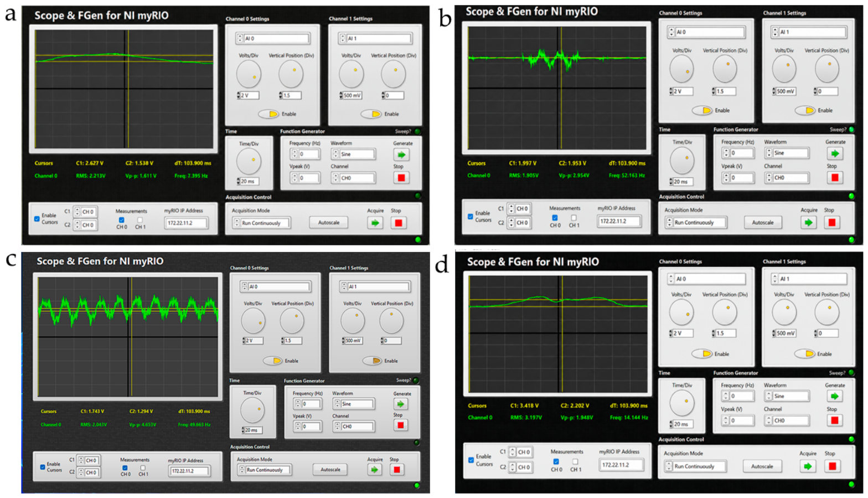
Task: Open AI 0 channel dropdown in panel a
Action: pyautogui.click(x=273, y=38)
